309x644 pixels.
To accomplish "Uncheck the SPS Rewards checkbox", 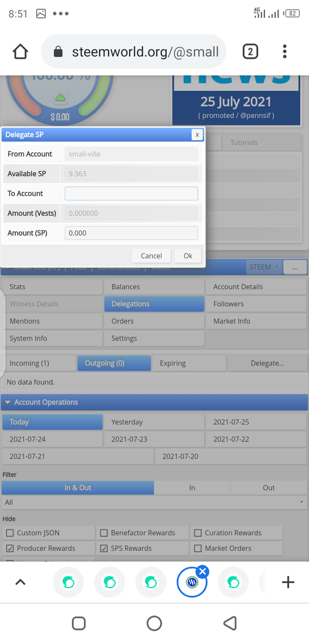I will click(104, 548).
